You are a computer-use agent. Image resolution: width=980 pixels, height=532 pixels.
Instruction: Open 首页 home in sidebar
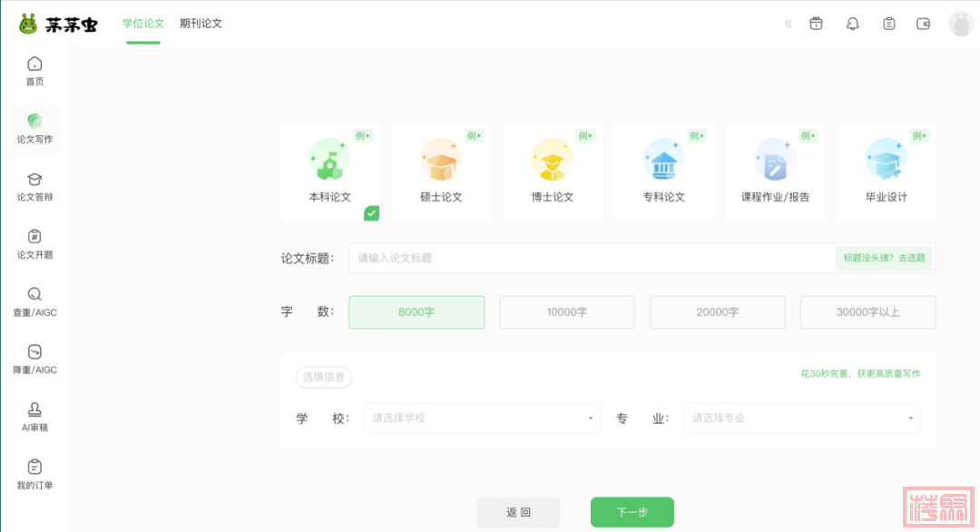pyautogui.click(x=34, y=71)
